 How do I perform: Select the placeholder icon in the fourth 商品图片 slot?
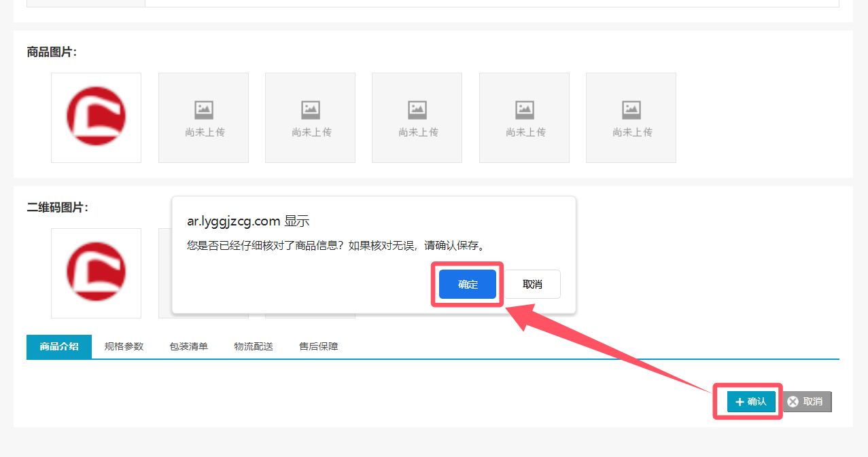pyautogui.click(x=417, y=109)
